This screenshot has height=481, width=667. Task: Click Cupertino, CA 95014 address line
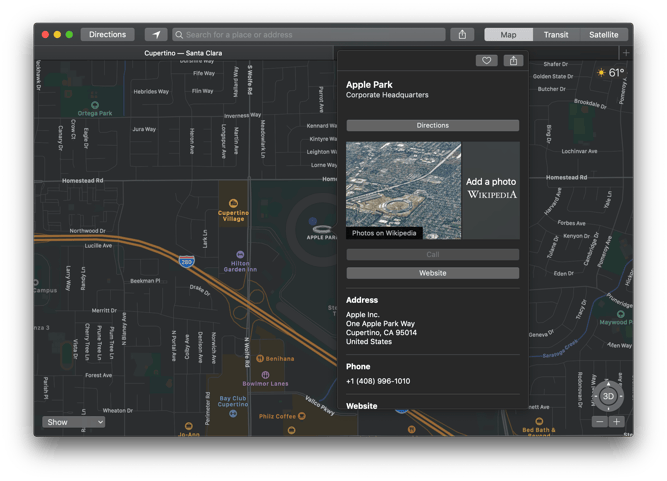point(381,333)
